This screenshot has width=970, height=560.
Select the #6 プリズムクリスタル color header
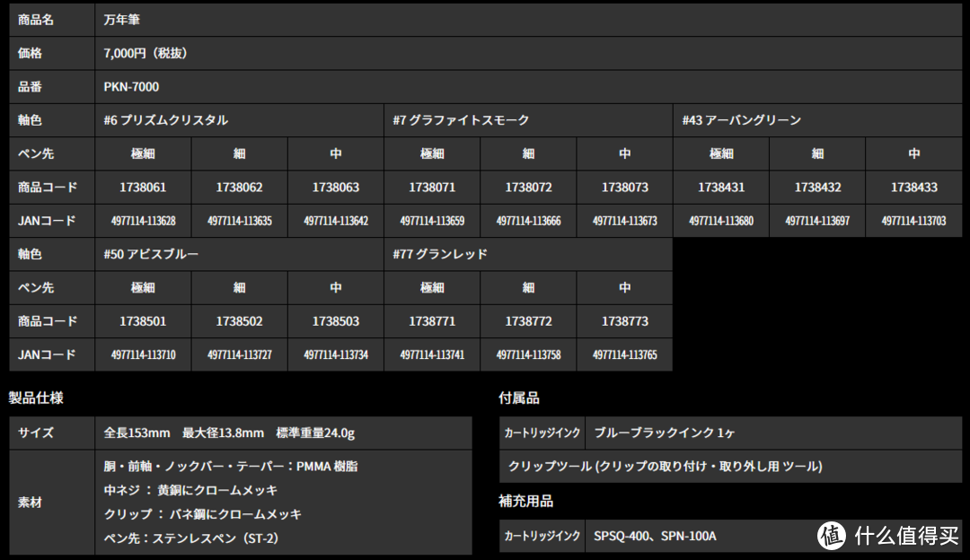[166, 120]
